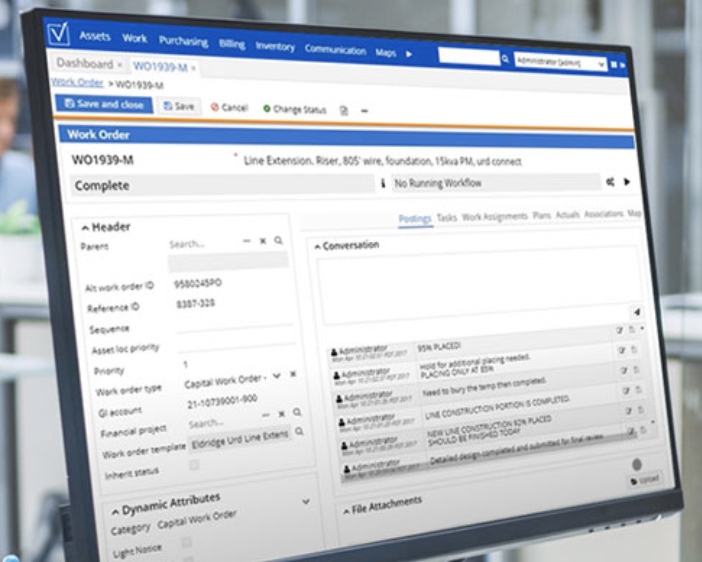The width and height of the screenshot is (702, 562).
Task: Open the Communication menu
Action: click(x=335, y=49)
